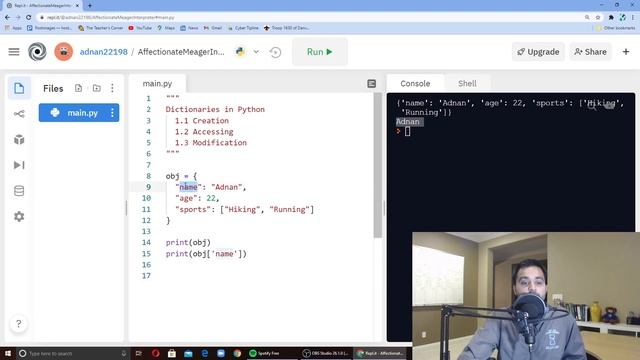Add a new file in Files
Viewport: 640px width, 360px height.
(78, 88)
